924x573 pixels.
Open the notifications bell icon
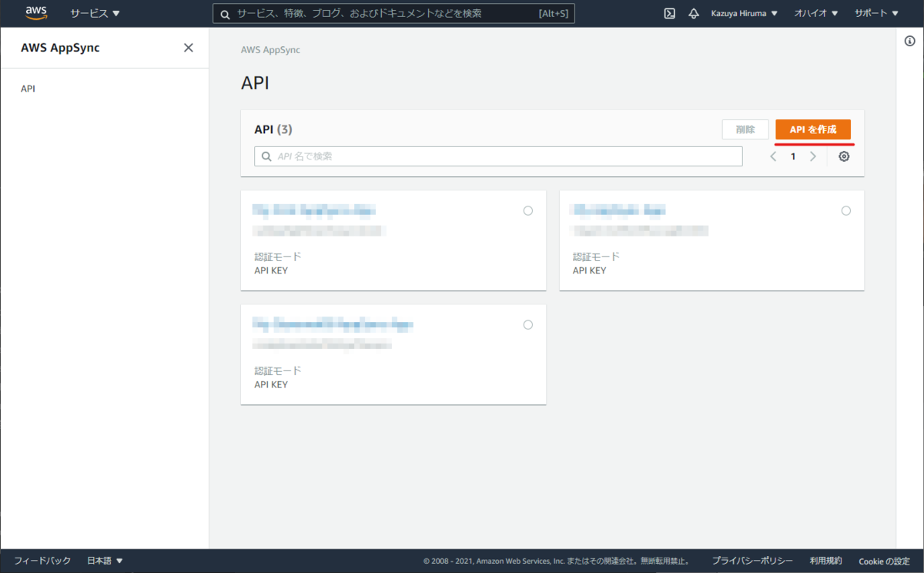(x=693, y=13)
